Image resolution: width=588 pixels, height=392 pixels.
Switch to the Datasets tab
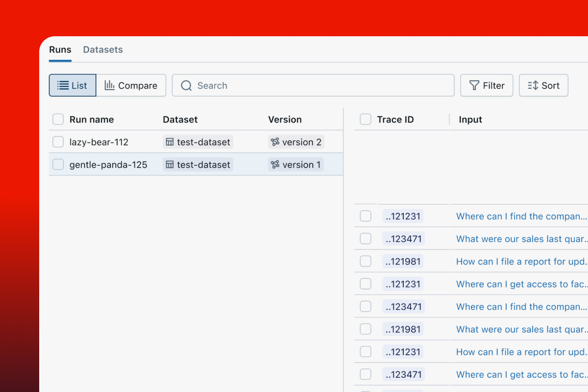[103, 49]
